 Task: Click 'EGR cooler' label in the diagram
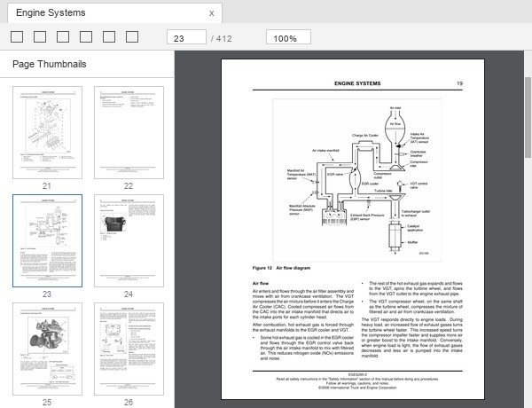370,184
